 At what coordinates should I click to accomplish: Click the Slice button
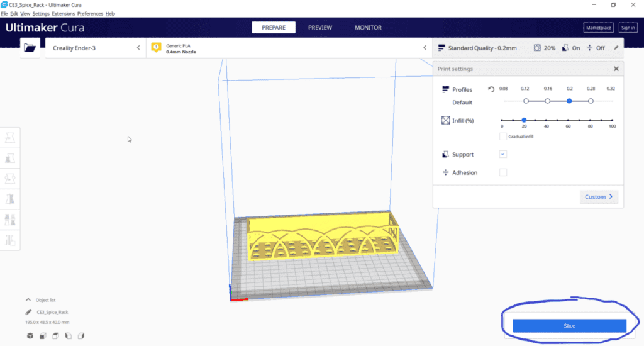(569, 325)
